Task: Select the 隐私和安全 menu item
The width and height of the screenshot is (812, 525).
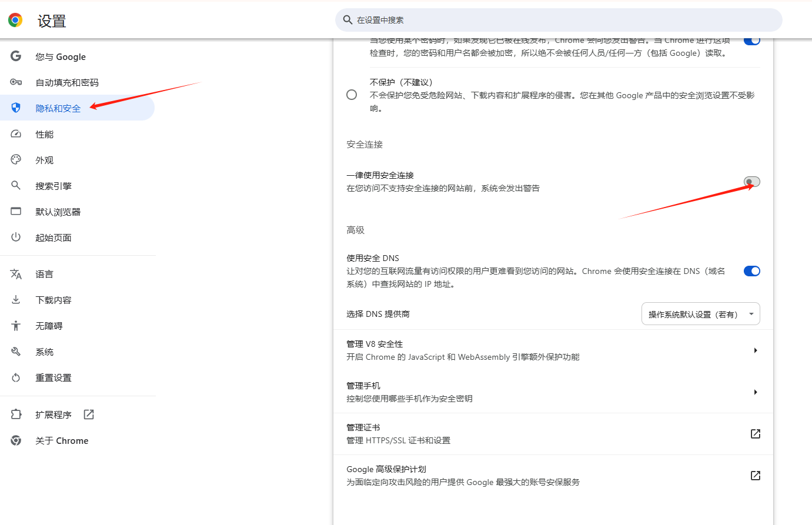Action: (77, 108)
